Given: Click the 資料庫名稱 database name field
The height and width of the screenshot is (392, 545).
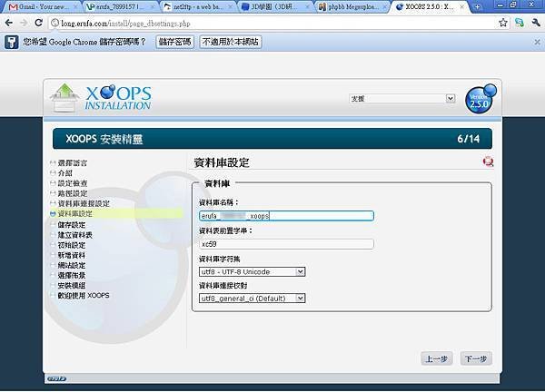Looking at the screenshot, I should pos(286,216).
